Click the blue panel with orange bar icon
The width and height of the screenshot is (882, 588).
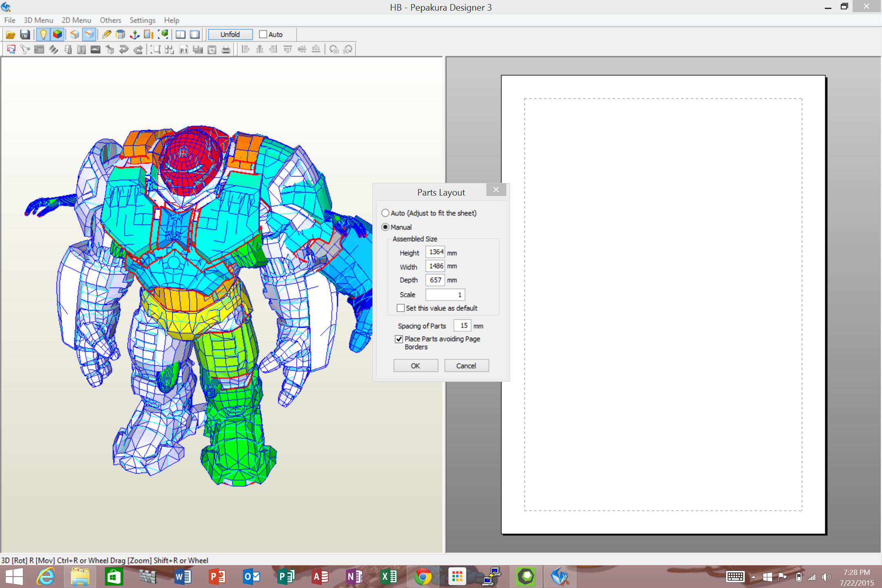pos(149,35)
